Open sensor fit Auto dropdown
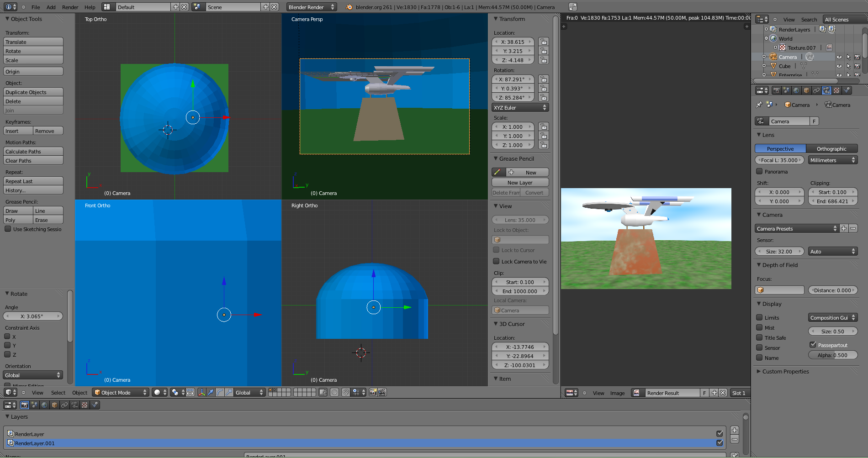The width and height of the screenshot is (868, 458). tap(833, 251)
